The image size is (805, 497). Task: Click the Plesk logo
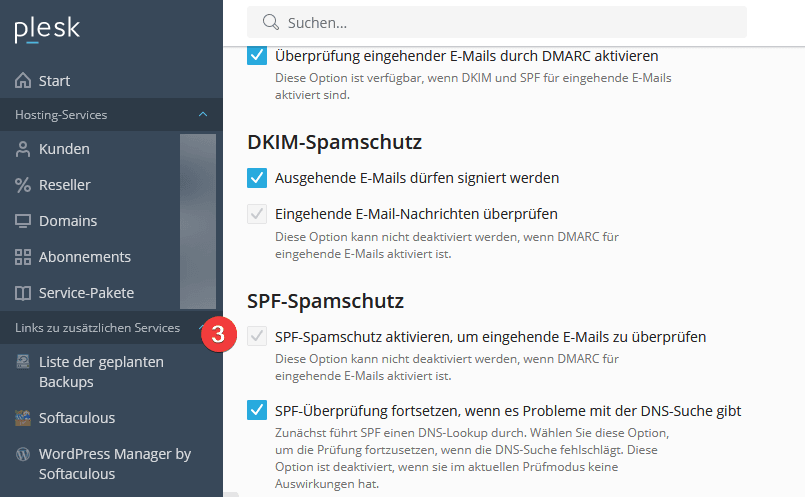coord(46,31)
